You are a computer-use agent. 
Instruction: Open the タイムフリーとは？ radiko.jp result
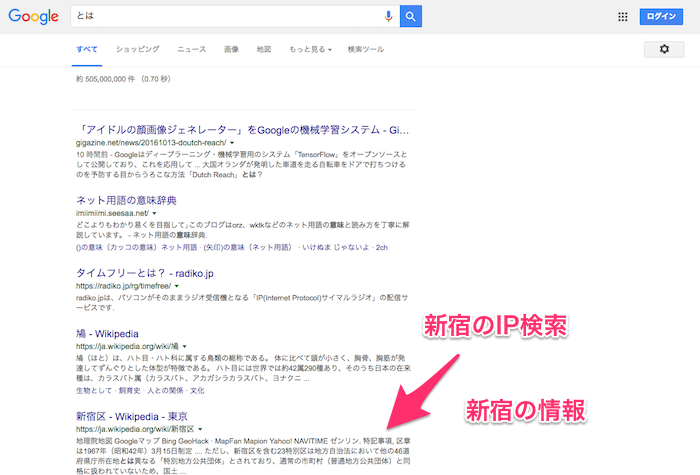tap(139, 271)
